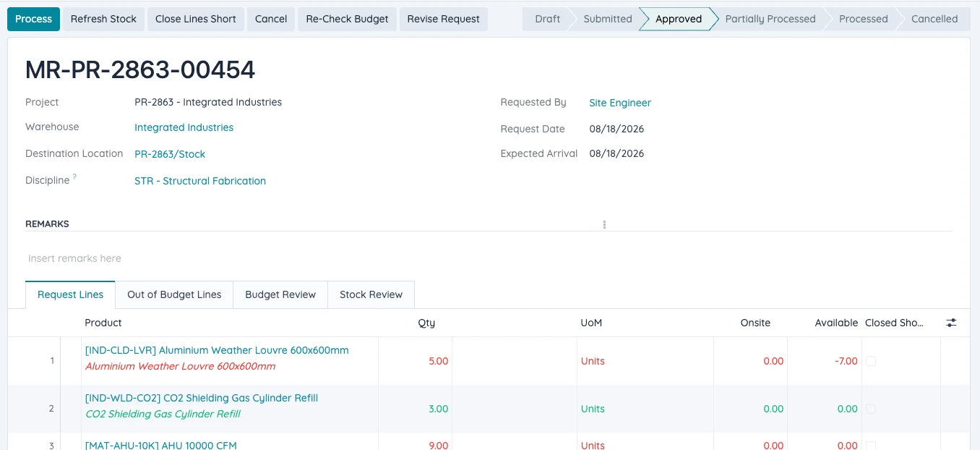Open the Site Engineer requester link

click(x=620, y=103)
